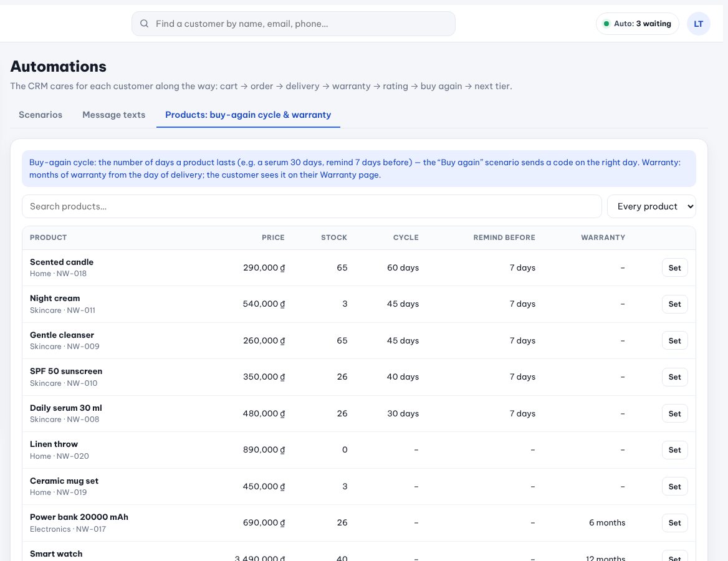Image resolution: width=728 pixels, height=561 pixels.
Task: Click the 6 months warranty value
Action: pos(607,522)
